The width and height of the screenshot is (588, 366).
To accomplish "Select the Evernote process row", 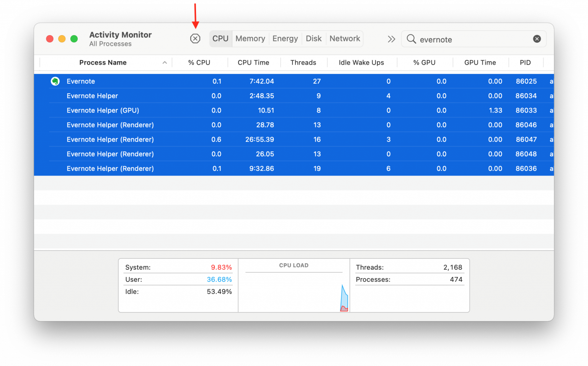I will (x=294, y=81).
